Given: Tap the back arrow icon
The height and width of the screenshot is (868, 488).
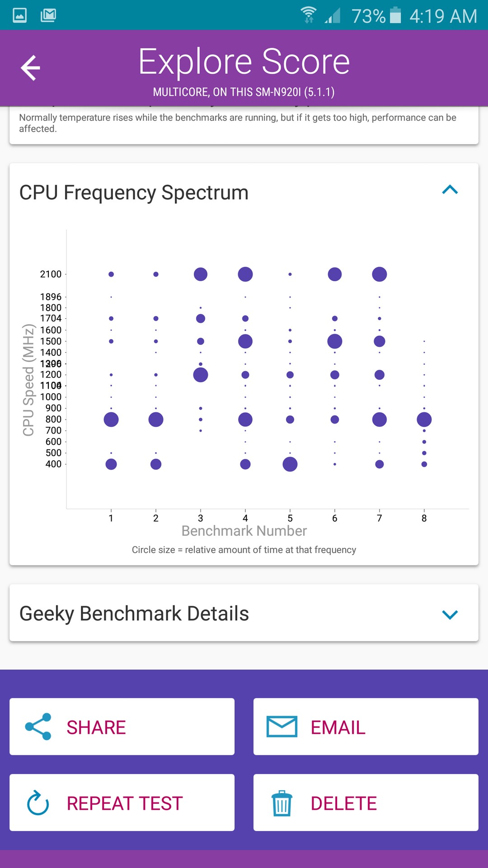Looking at the screenshot, I should click(31, 68).
